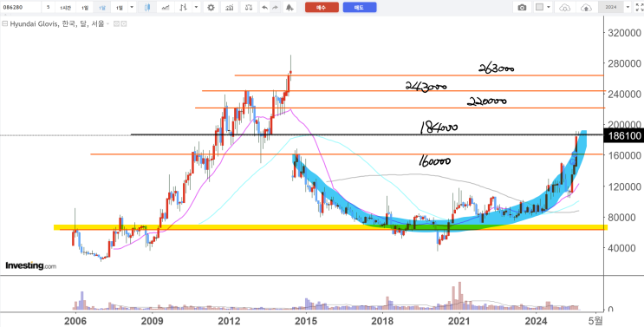644x327 pixels.
Task: Select the 1시간 interval tab
Action: coord(65,8)
